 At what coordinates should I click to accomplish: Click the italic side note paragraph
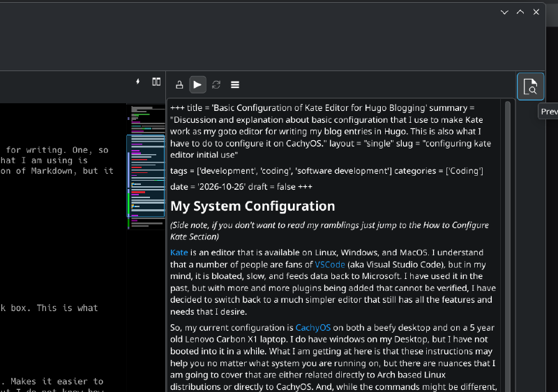click(x=329, y=231)
